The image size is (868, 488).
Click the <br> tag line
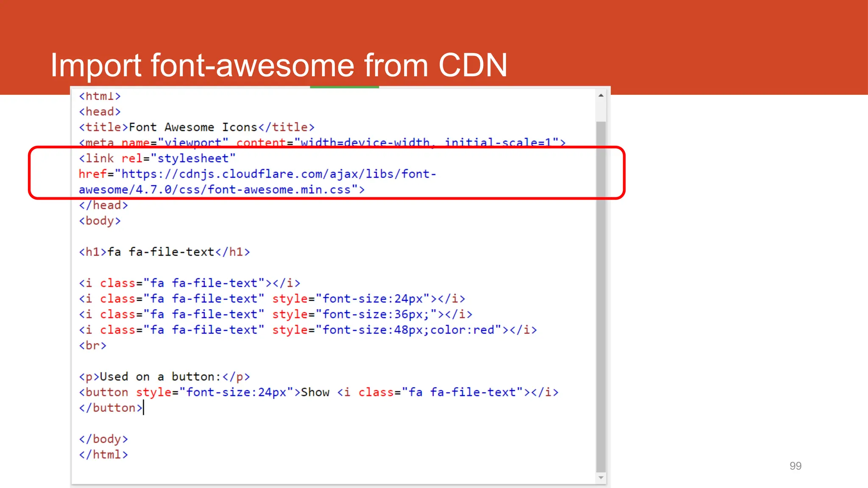[93, 346]
